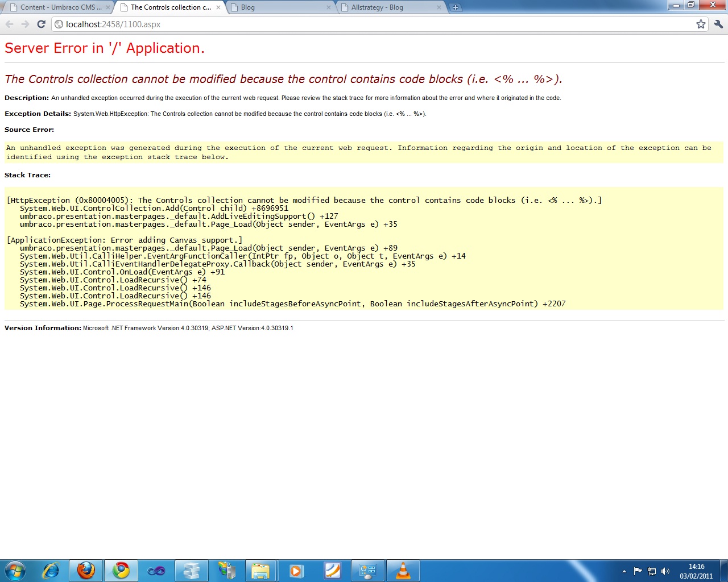The height and width of the screenshot is (582, 728).
Task: Click the OnLoad(EventArgs e) +91 line
Action: [x=122, y=272]
